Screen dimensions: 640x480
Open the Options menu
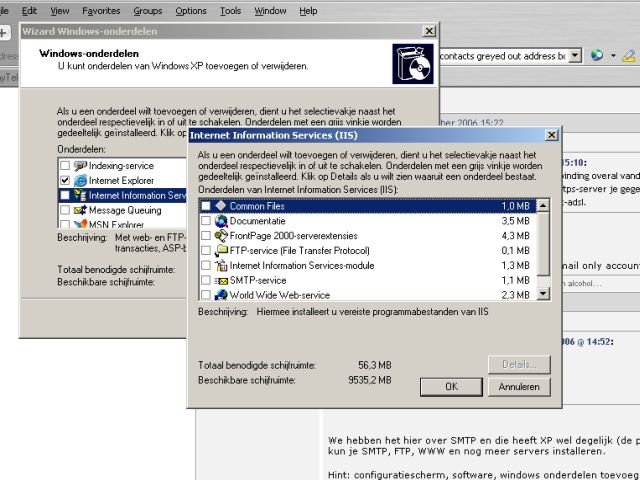[191, 11]
